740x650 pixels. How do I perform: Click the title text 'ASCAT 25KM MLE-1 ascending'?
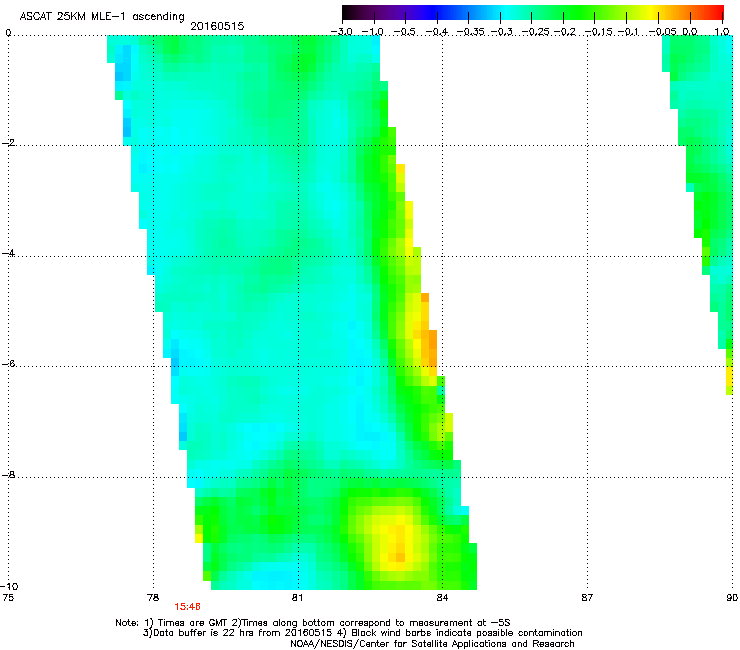(102, 16)
